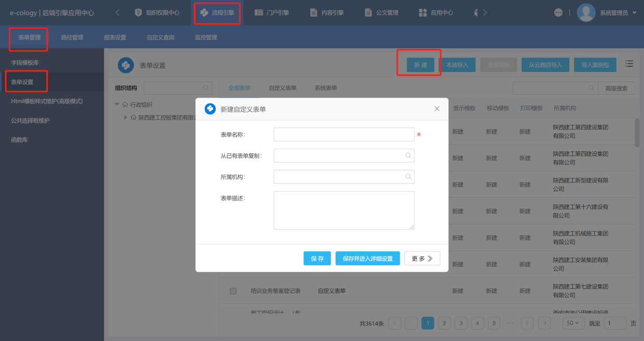Click the 系统管理员 user avatar

[586, 12]
